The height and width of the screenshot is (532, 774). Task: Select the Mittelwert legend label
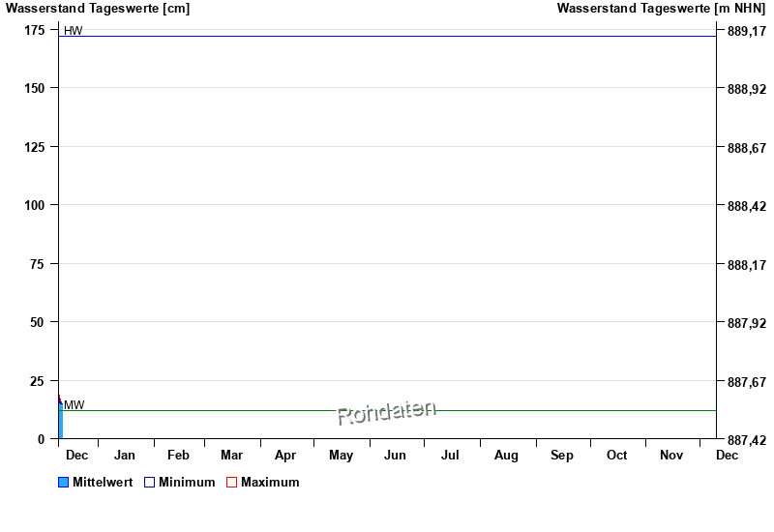(103, 483)
